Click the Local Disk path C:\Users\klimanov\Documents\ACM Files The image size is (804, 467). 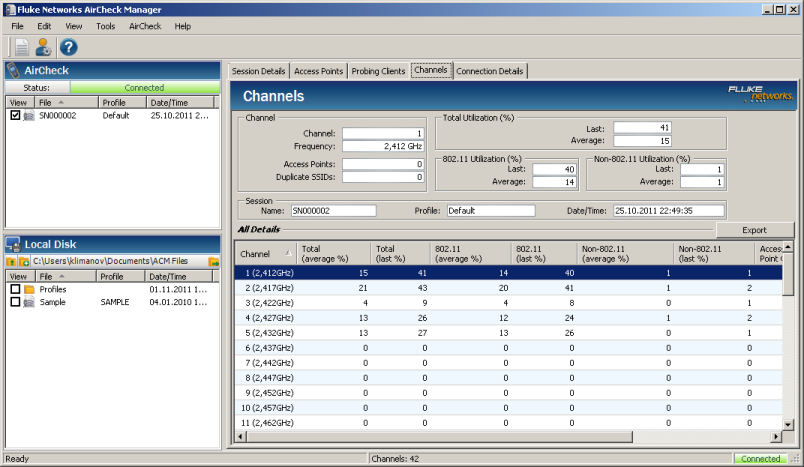[x=111, y=261]
